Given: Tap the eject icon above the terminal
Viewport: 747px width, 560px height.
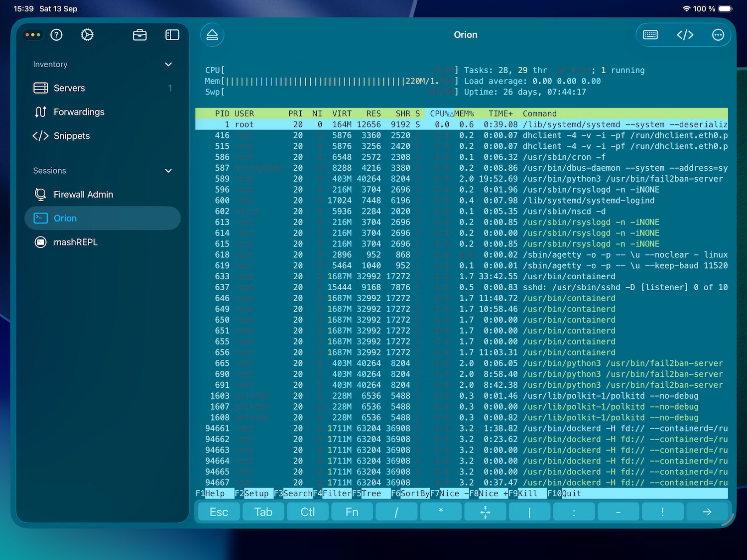Looking at the screenshot, I should 212,35.
